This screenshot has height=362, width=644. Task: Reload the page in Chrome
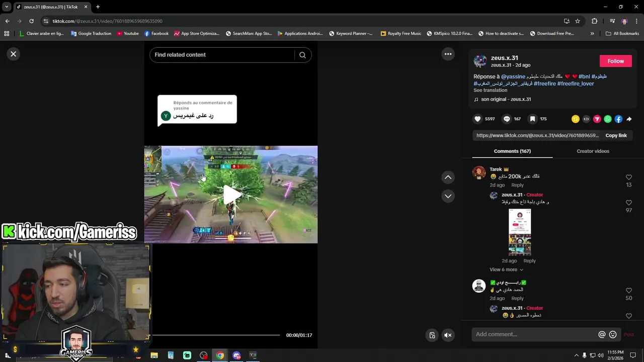(31, 21)
